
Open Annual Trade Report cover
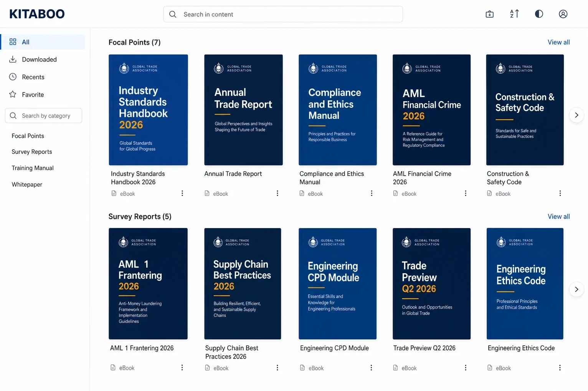pyautogui.click(x=243, y=110)
